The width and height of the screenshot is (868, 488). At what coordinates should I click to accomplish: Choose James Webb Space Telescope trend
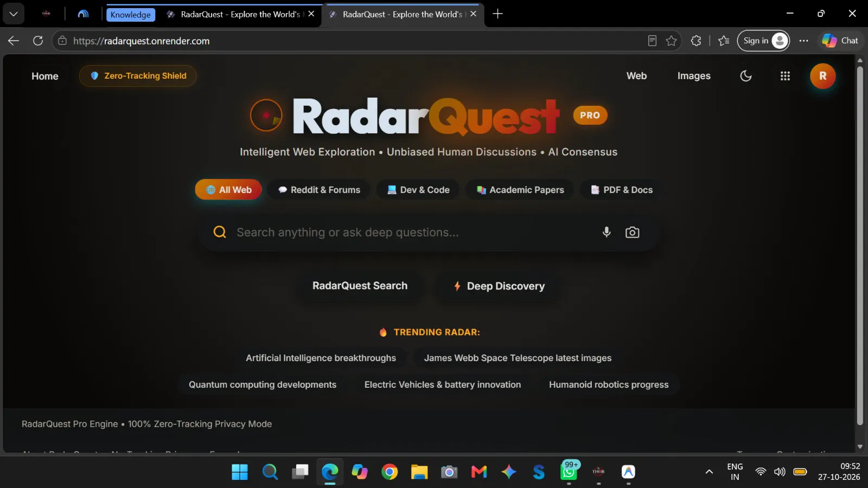pyautogui.click(x=518, y=358)
